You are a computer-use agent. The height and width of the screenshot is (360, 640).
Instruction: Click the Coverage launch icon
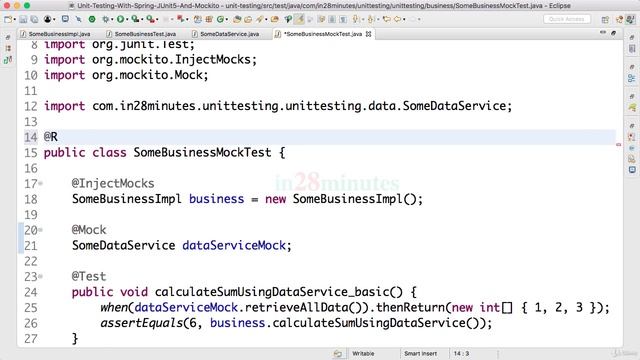point(135,19)
